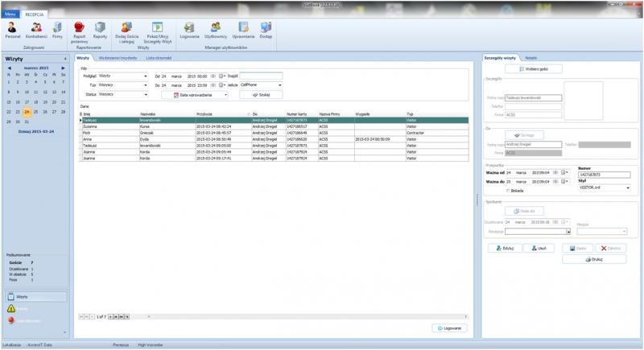644x350 pixels.
Task: Toggle the Blokada checkbox
Action: click(508, 191)
